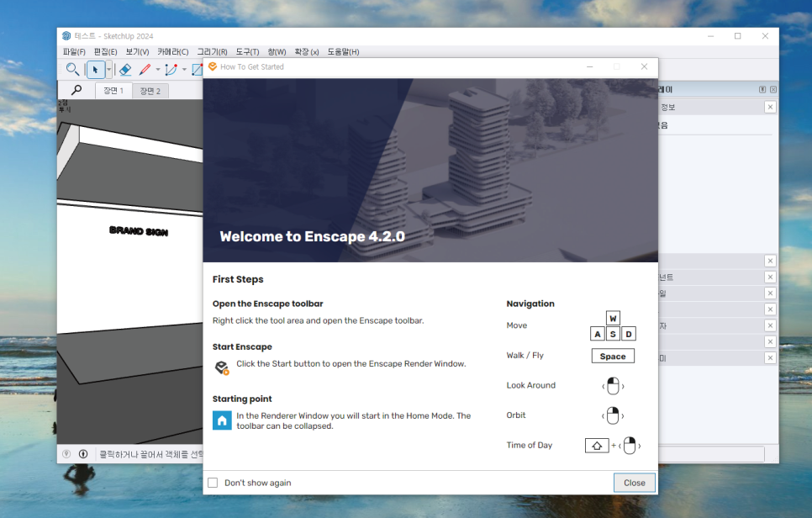Open the 도구(T) menu

247,52
